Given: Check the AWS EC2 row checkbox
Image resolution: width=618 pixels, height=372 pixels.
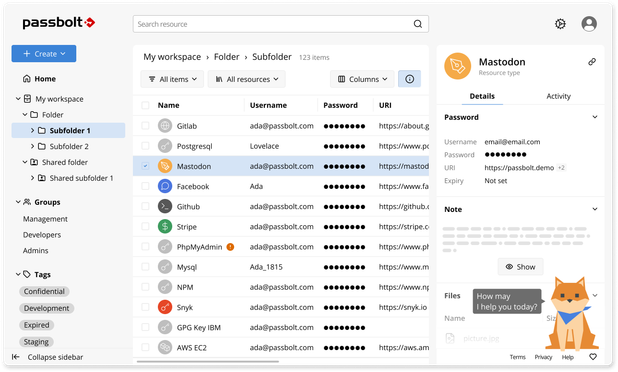Looking at the screenshot, I should pos(145,347).
